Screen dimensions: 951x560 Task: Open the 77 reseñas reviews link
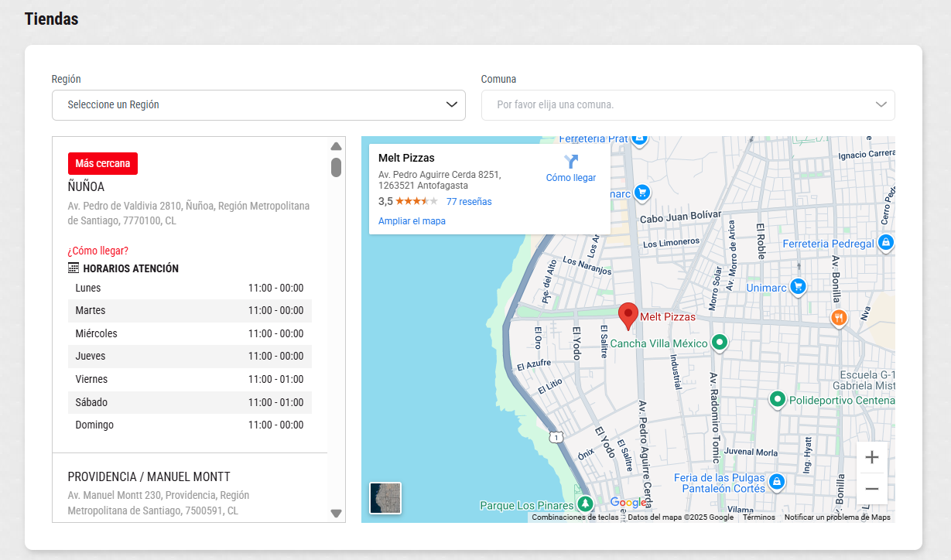click(469, 202)
